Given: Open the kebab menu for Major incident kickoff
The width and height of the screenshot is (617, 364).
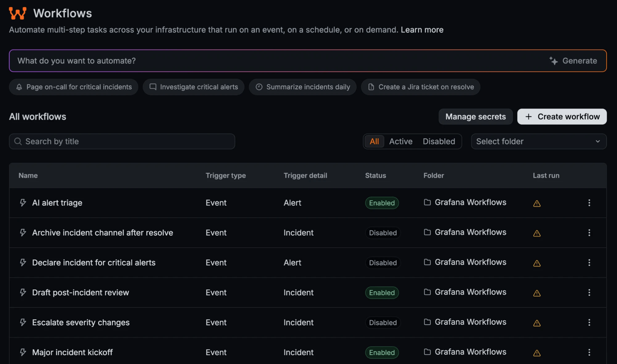Looking at the screenshot, I should (x=589, y=352).
